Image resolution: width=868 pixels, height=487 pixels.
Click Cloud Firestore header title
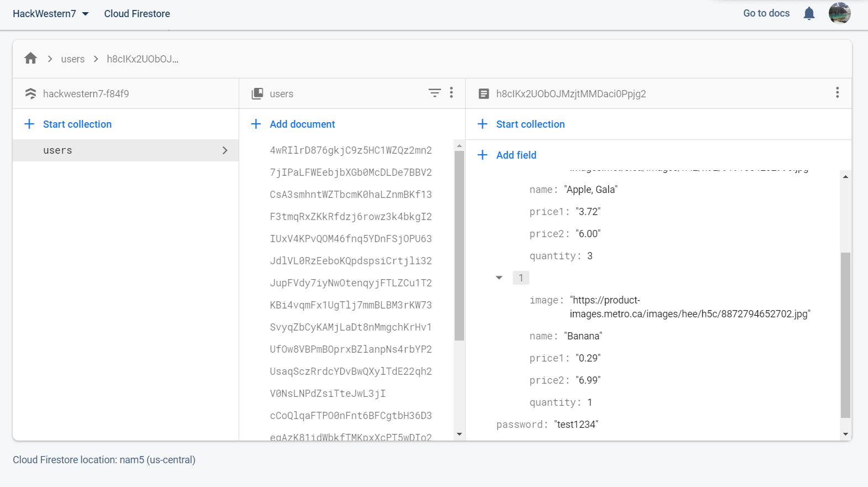point(137,14)
